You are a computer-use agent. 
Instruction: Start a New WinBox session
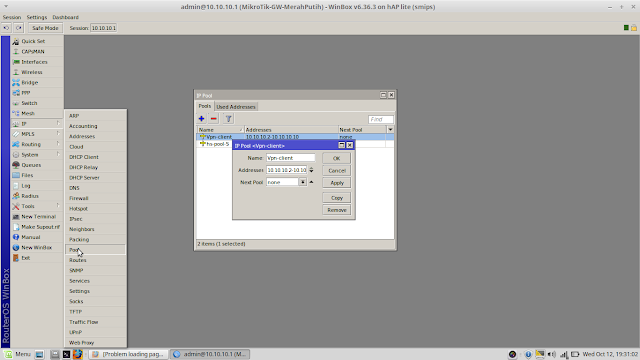(x=37, y=247)
